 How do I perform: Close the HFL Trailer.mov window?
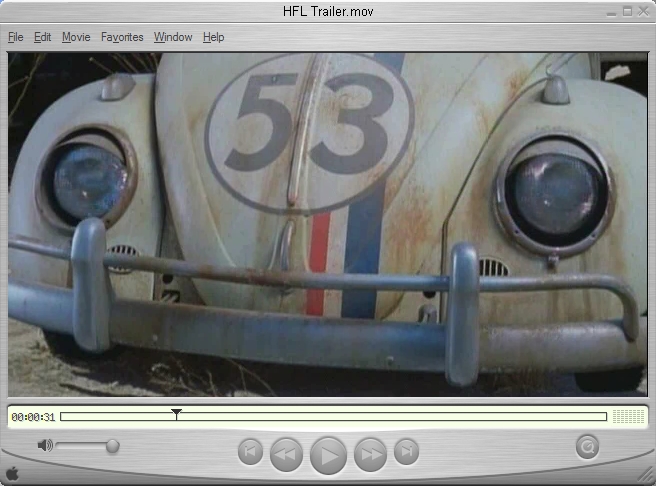[x=643, y=12]
